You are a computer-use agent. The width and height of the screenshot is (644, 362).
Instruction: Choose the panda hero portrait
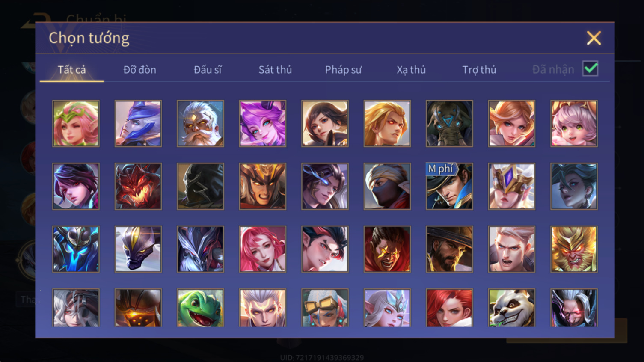pyautogui.click(x=511, y=308)
